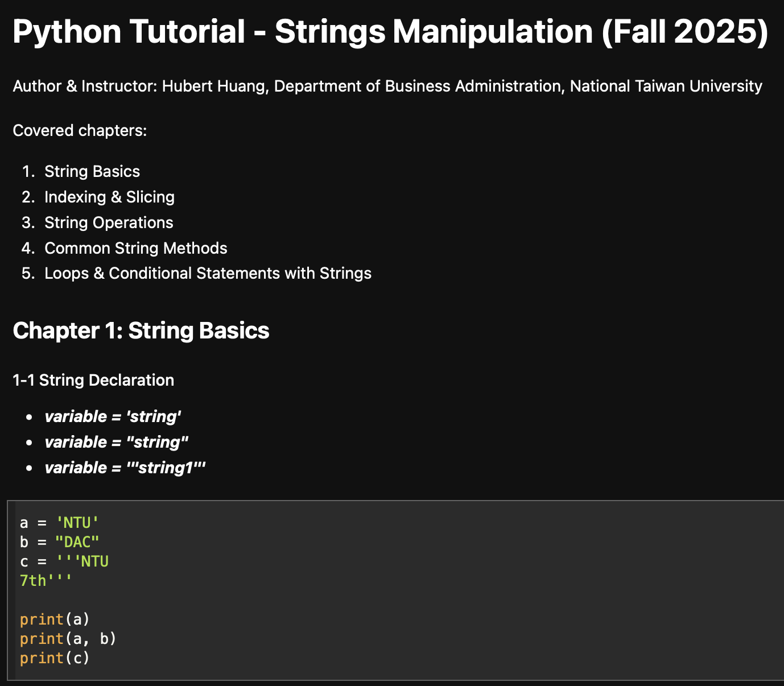
Task: Click the triple-quoted string declaration bullet
Action: [x=125, y=468]
